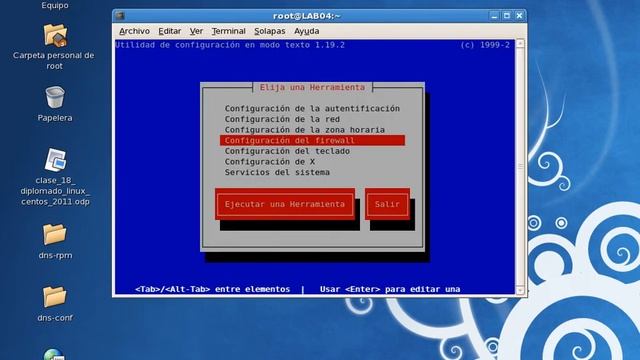Select Configuración del firewall entry
640x360 pixels.
tap(312, 140)
